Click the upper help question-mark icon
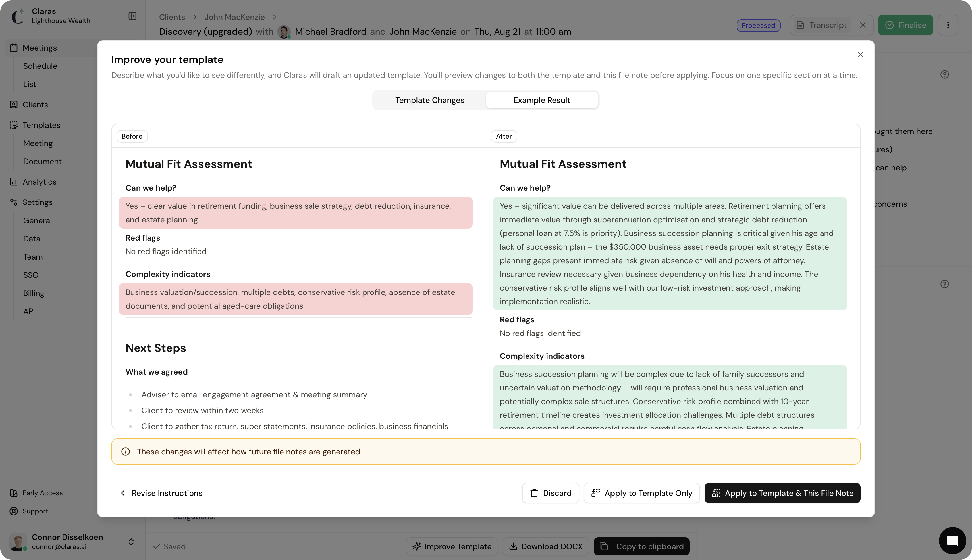This screenshot has width=972, height=560. pos(944,75)
